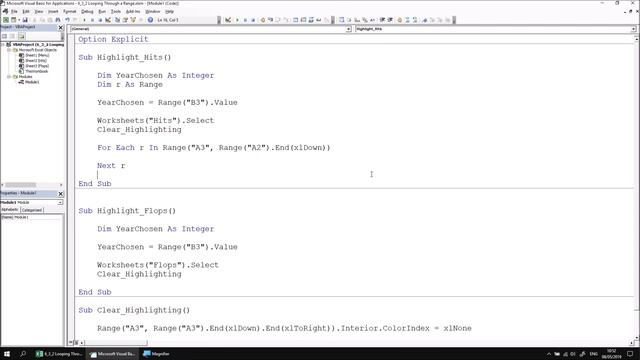
Task: Save the workbook with the Save icon
Action: pyautogui.click(x=25, y=20)
